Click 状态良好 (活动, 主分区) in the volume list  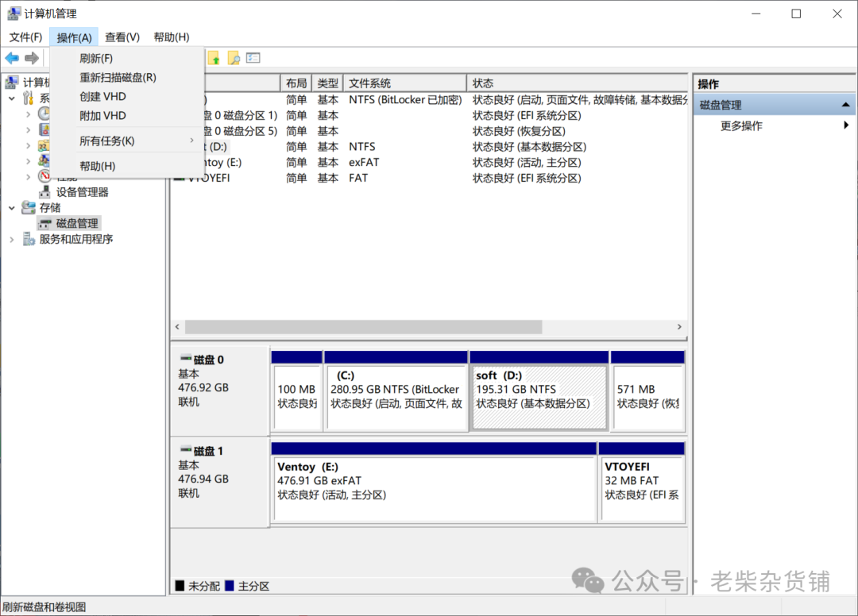[527, 163]
